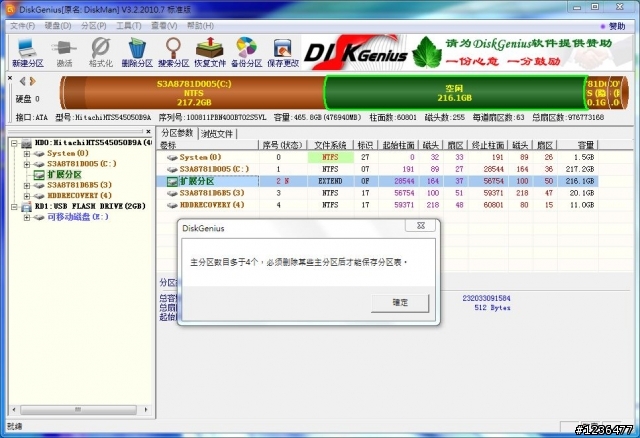Go to next disk with right arrow

click(x=33, y=81)
